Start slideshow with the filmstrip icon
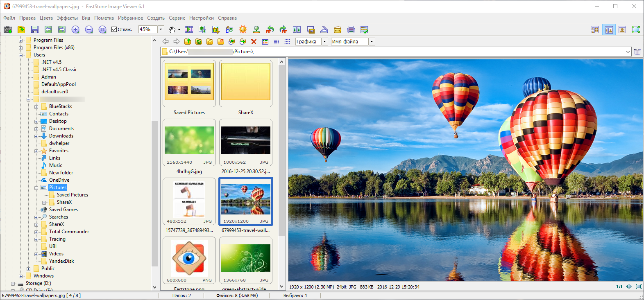644x300 pixels. click(189, 29)
